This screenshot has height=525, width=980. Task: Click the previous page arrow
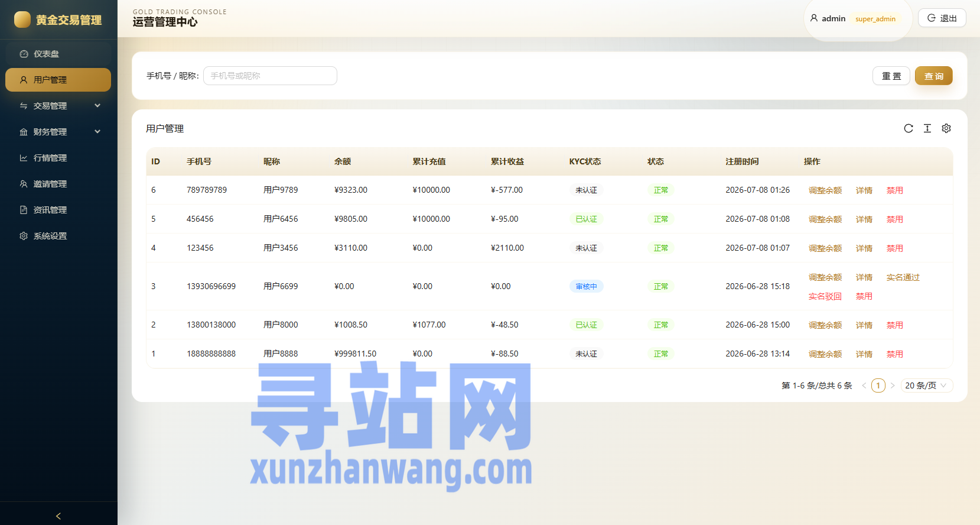pos(864,385)
